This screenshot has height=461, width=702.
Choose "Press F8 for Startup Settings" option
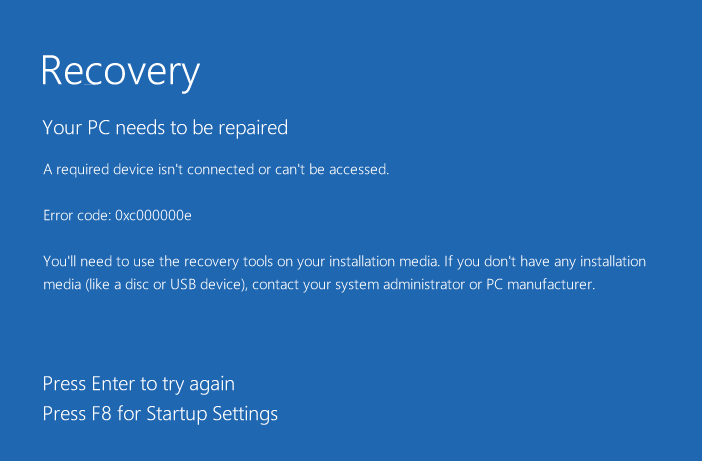coord(160,413)
